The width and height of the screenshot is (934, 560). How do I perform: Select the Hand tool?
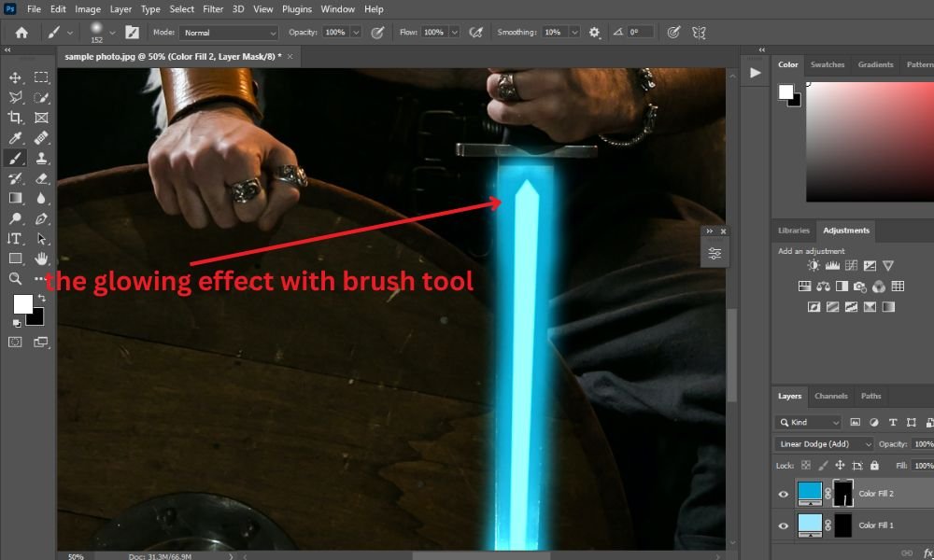pos(41,259)
